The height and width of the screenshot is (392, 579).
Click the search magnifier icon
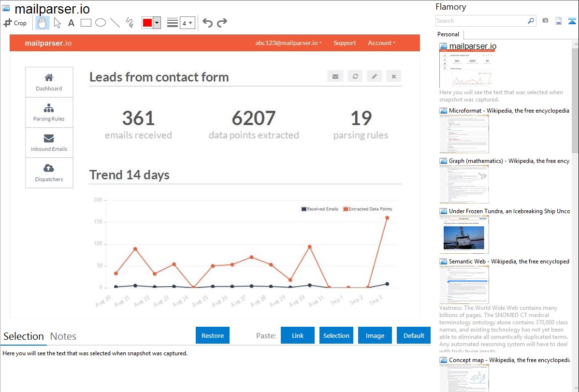(x=531, y=21)
